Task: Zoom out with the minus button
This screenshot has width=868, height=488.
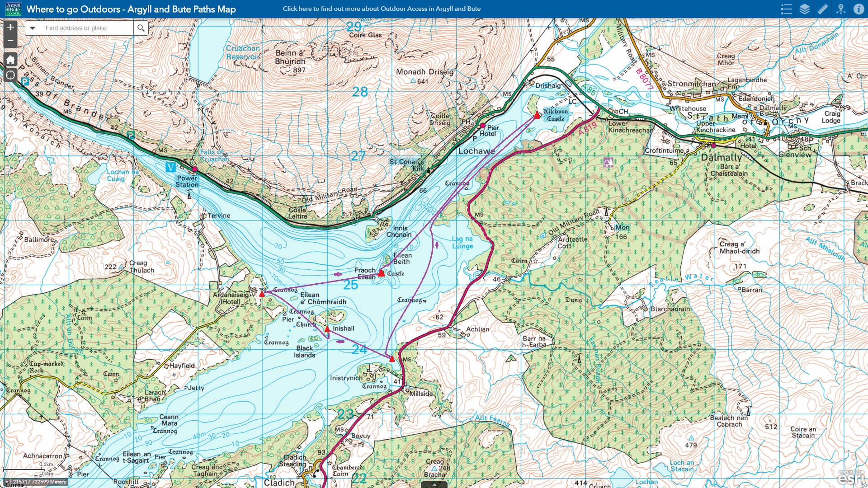Action: point(10,40)
